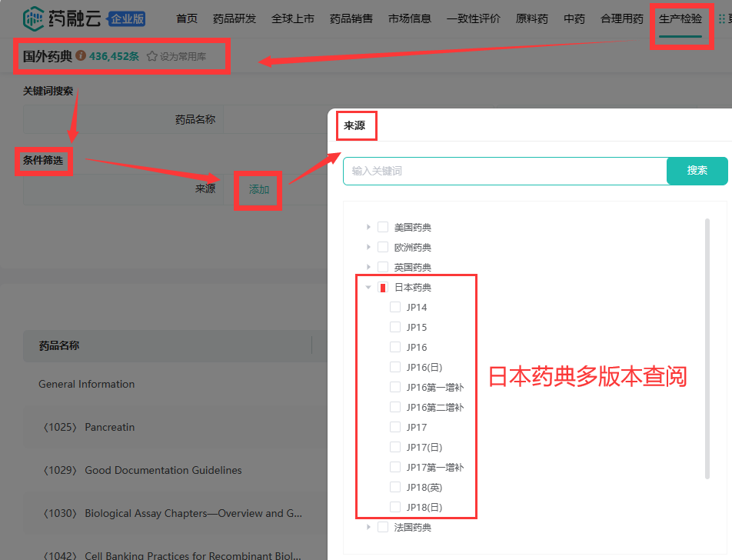This screenshot has width=732, height=560.
Task: Click the 法国药典 tree label
Action: click(x=413, y=527)
